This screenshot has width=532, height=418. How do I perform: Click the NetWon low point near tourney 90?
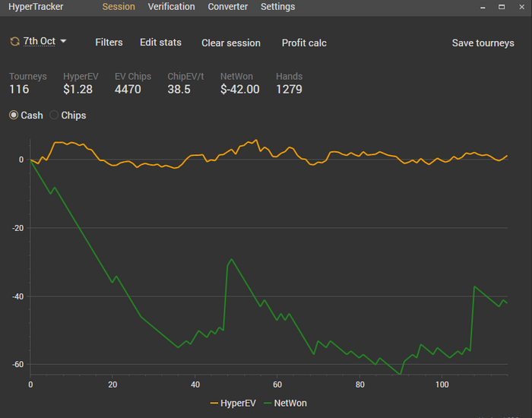[401, 374]
